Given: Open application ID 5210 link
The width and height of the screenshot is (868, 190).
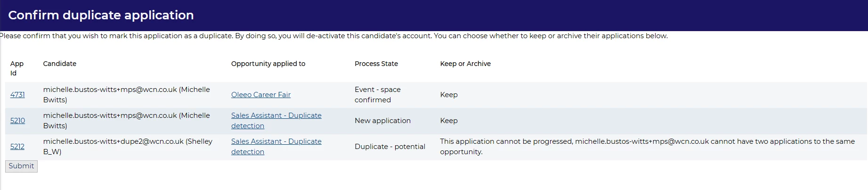Looking at the screenshot, I should (17, 121).
